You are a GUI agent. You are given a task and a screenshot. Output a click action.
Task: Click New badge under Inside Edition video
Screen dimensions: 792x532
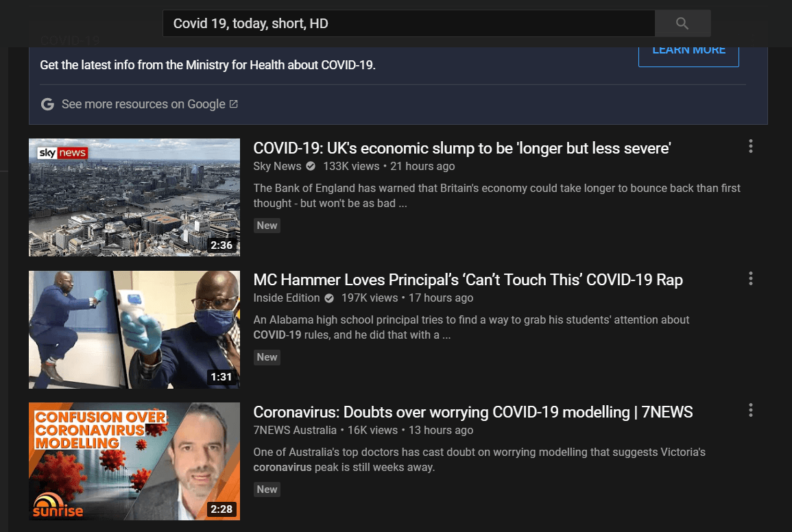267,357
